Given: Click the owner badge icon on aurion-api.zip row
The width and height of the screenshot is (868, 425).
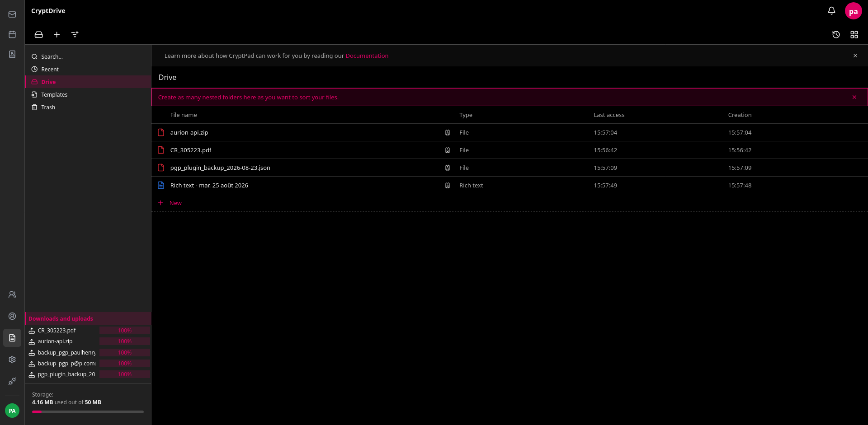Looking at the screenshot, I should click(x=448, y=132).
